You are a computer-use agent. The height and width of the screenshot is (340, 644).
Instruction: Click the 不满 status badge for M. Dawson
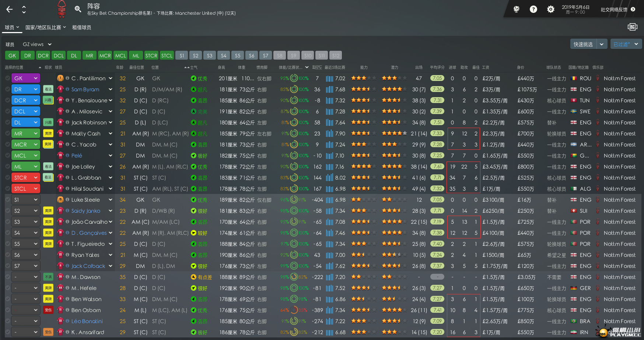(x=48, y=277)
